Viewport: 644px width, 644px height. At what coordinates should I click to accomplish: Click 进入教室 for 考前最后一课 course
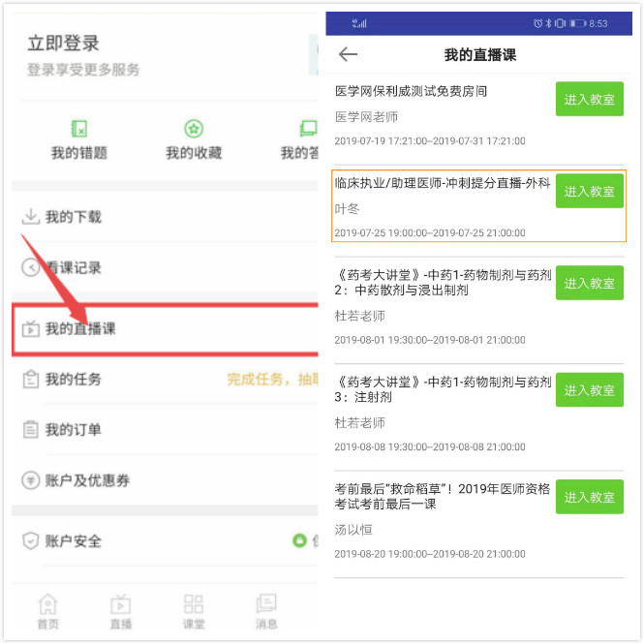pos(590,497)
